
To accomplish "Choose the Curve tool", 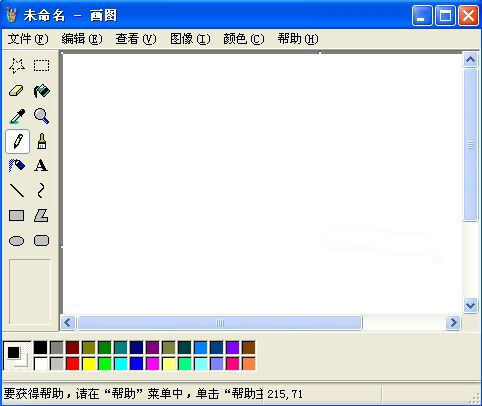I will coord(42,191).
